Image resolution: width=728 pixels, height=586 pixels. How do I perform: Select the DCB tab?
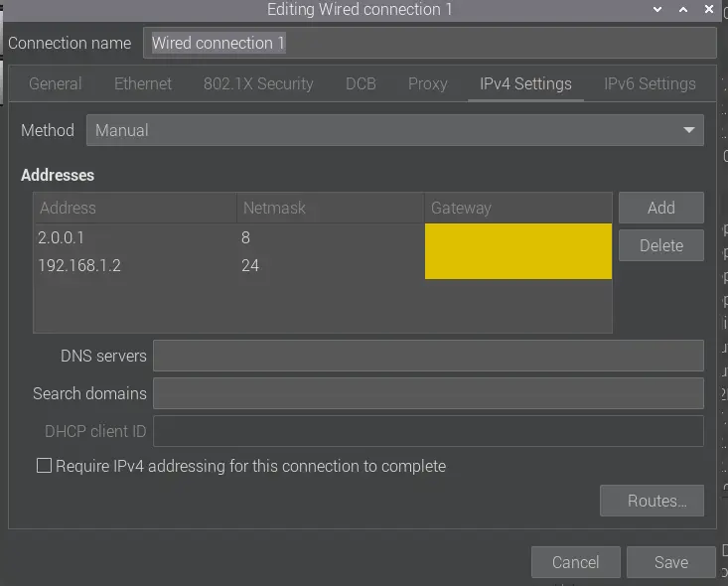(361, 83)
